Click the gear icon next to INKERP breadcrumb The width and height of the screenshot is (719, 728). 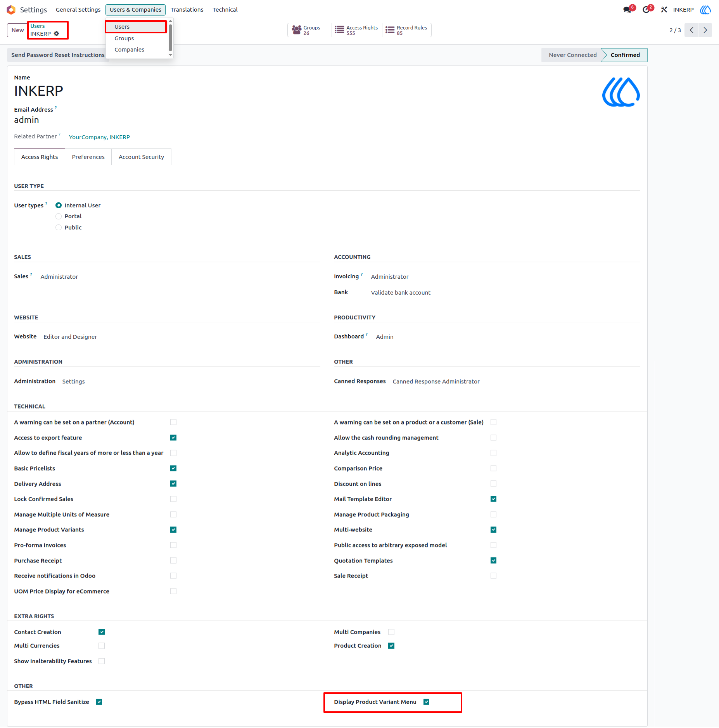[x=57, y=34]
